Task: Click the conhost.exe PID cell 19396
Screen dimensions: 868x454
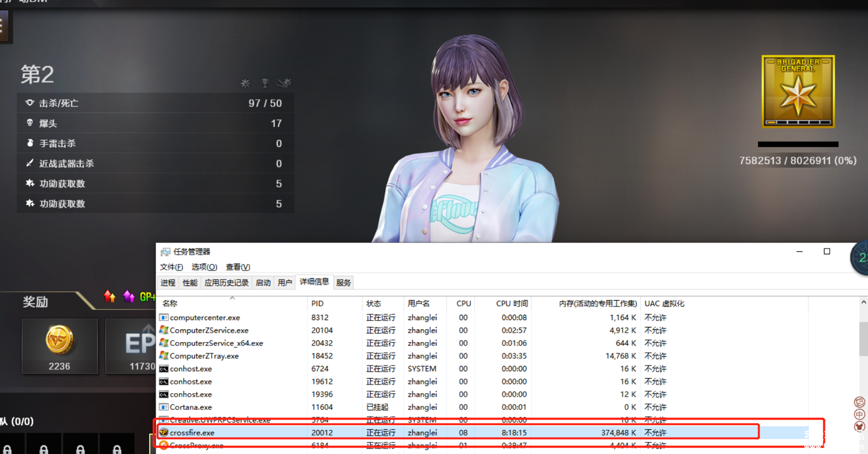Action: pyautogui.click(x=322, y=394)
